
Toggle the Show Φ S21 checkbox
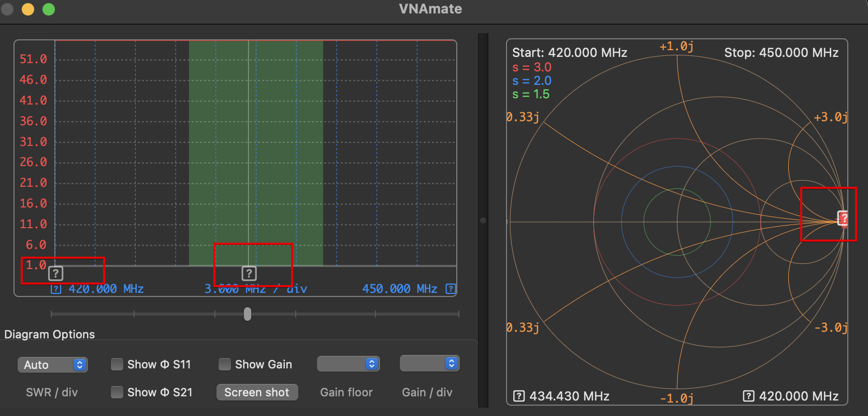117,392
